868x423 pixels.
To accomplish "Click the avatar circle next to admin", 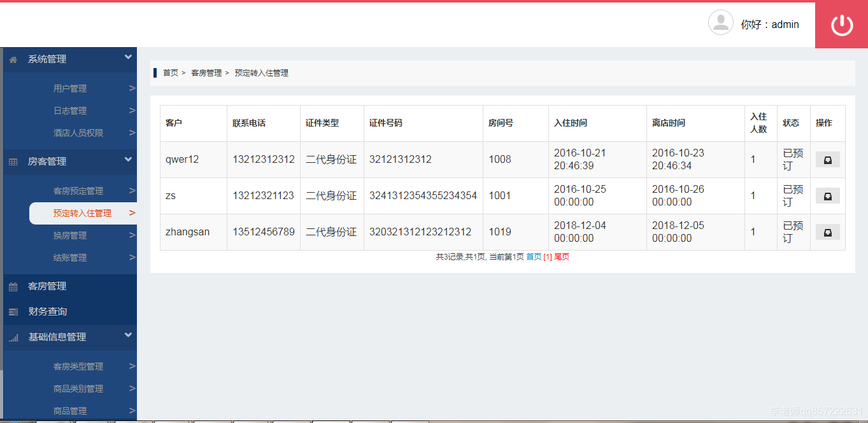I will click(x=720, y=22).
